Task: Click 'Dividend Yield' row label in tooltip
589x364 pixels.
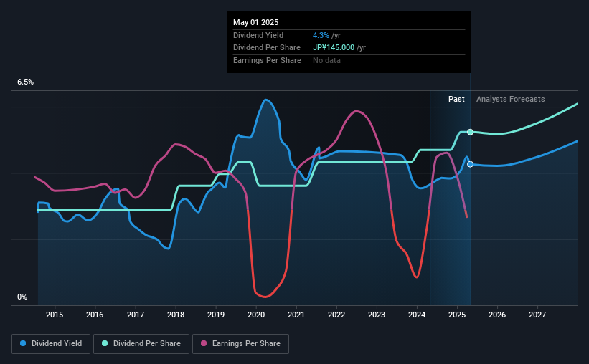Action: (x=258, y=35)
